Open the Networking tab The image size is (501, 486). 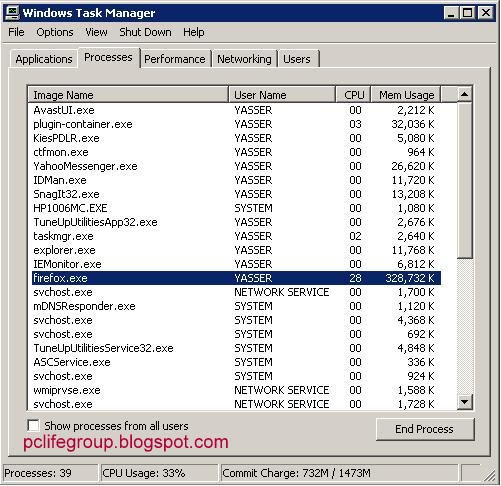pos(244,59)
